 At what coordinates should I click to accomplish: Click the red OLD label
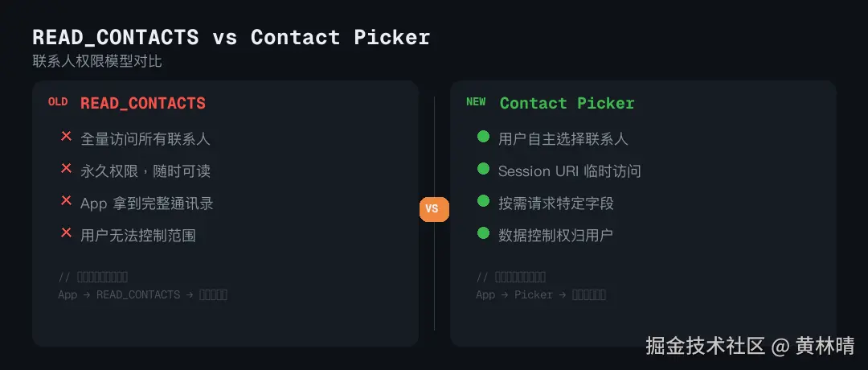coord(58,102)
